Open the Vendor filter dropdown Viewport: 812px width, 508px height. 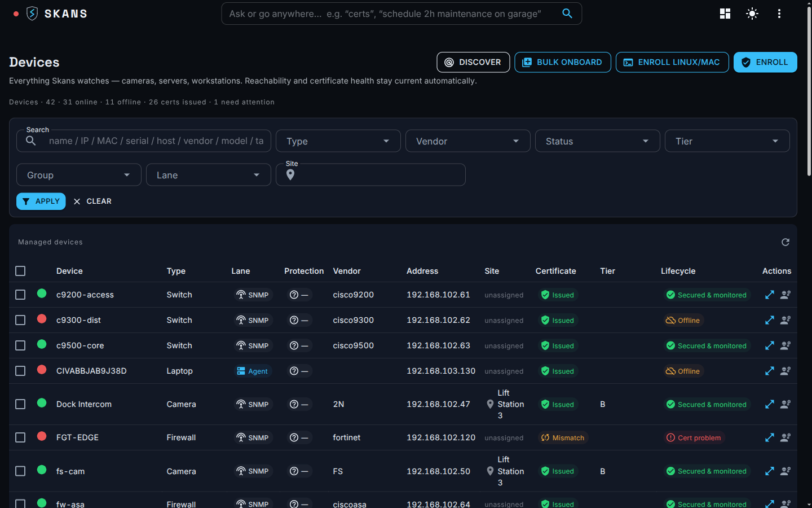(467, 141)
